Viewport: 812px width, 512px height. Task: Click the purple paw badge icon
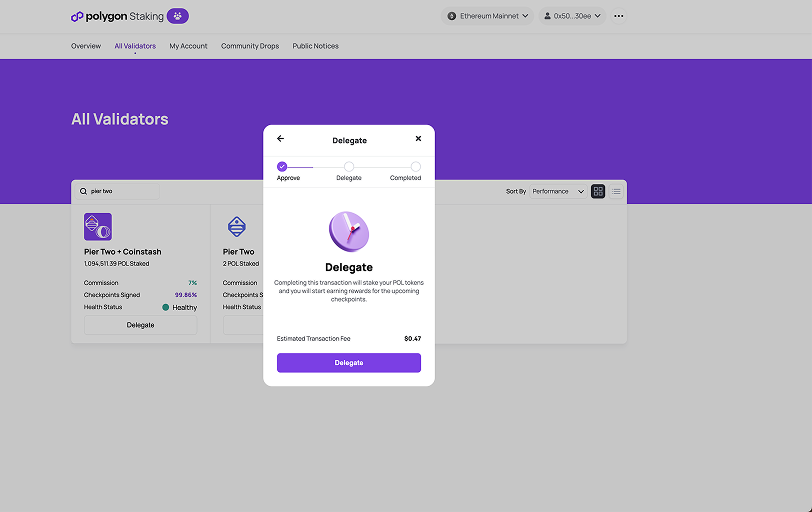point(178,16)
